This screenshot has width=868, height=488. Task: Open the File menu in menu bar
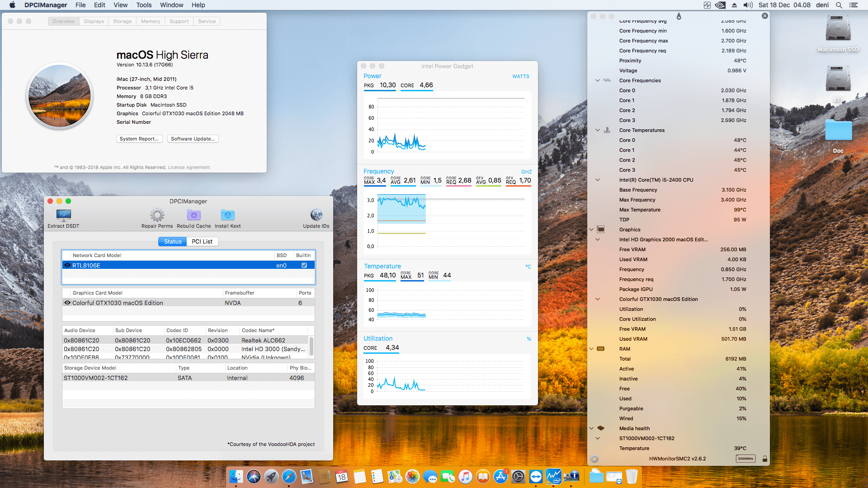(80, 5)
